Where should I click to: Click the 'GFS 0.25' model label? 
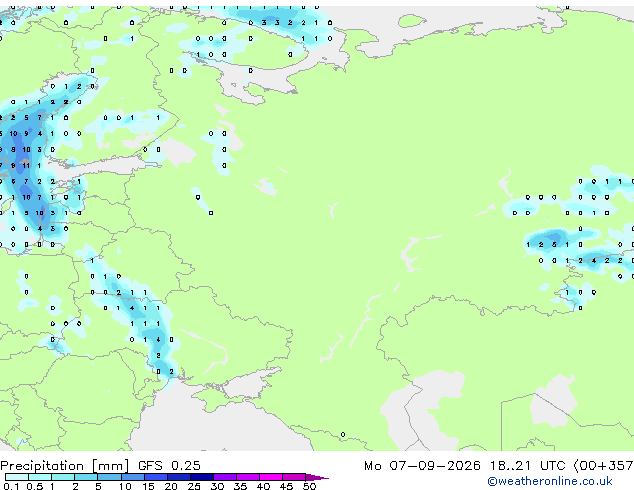169,466
